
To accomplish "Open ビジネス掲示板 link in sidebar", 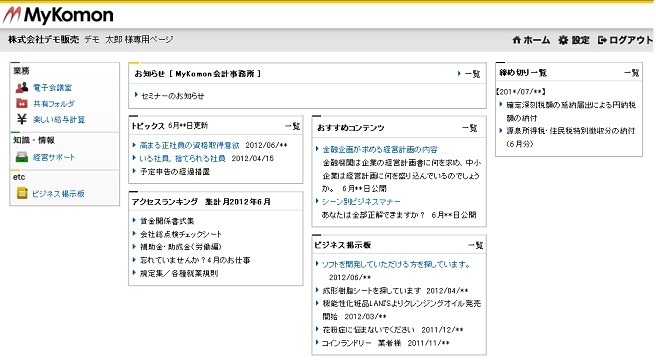I will coord(58,193).
